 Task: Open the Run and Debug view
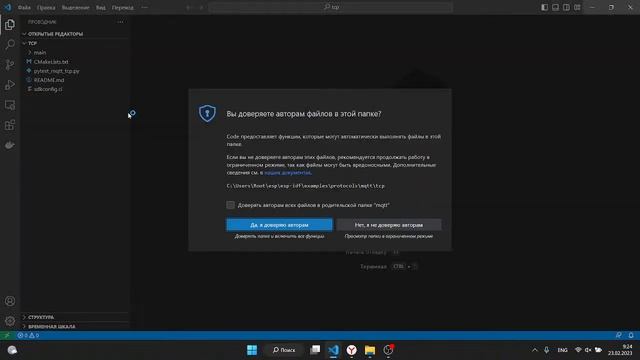(x=10, y=84)
